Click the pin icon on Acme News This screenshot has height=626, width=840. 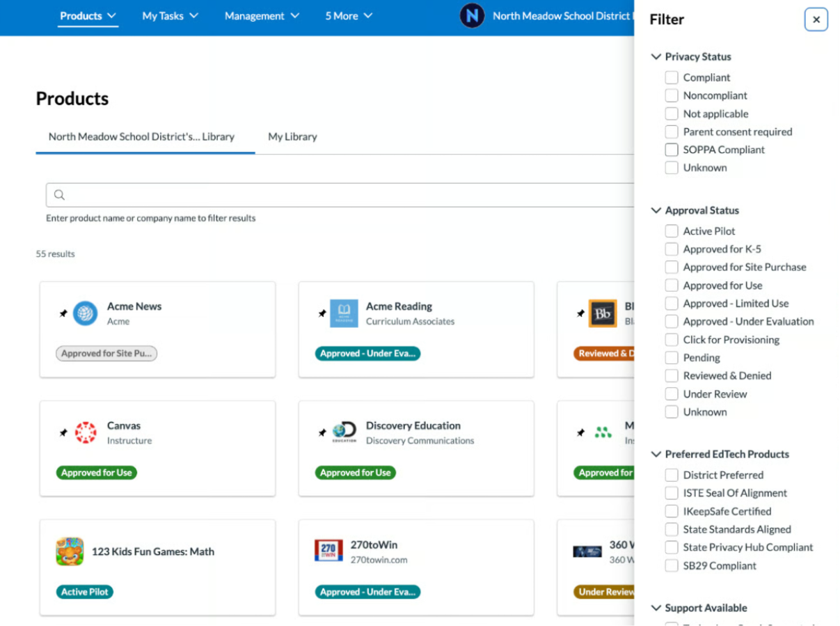click(x=63, y=313)
